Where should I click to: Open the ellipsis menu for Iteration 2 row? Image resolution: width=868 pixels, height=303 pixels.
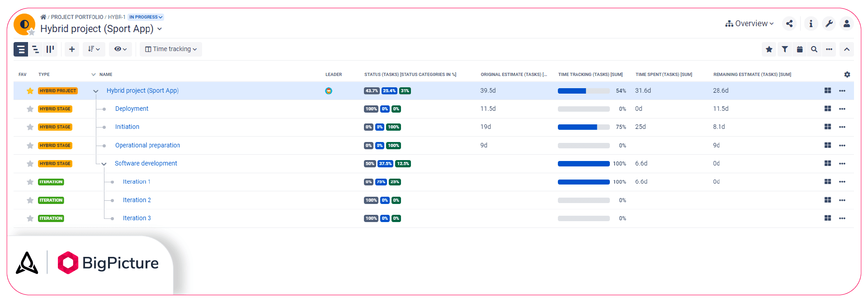coord(842,200)
